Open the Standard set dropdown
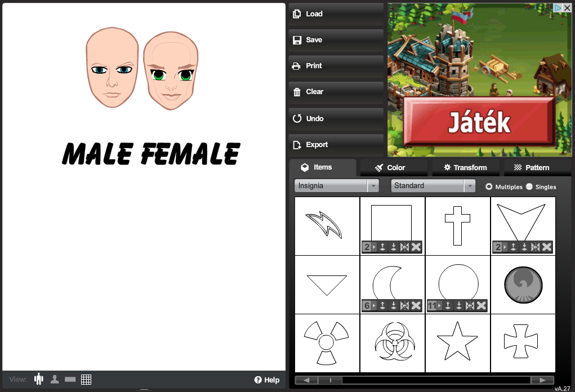The height and width of the screenshot is (392, 575). 433,185
